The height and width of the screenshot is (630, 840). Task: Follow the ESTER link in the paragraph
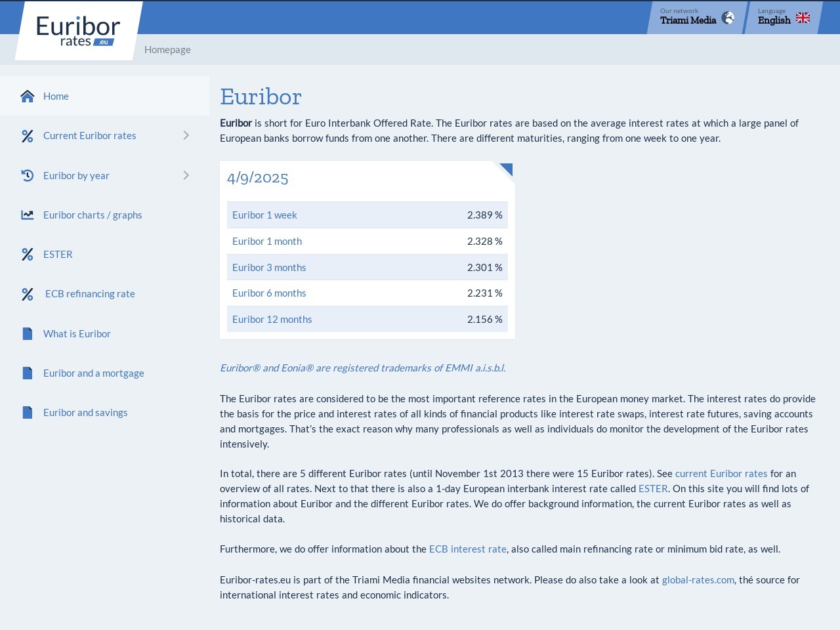tap(653, 489)
